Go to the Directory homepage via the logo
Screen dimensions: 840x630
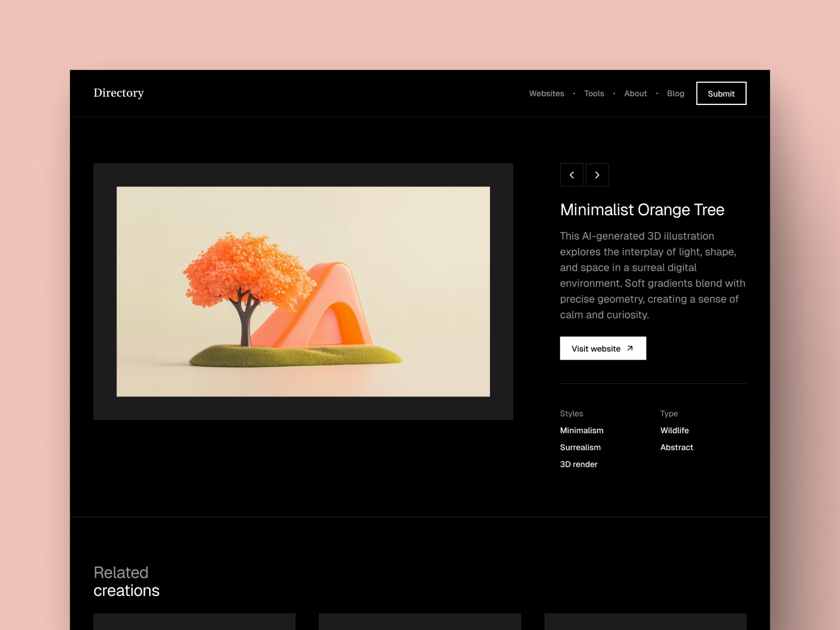[x=119, y=93]
